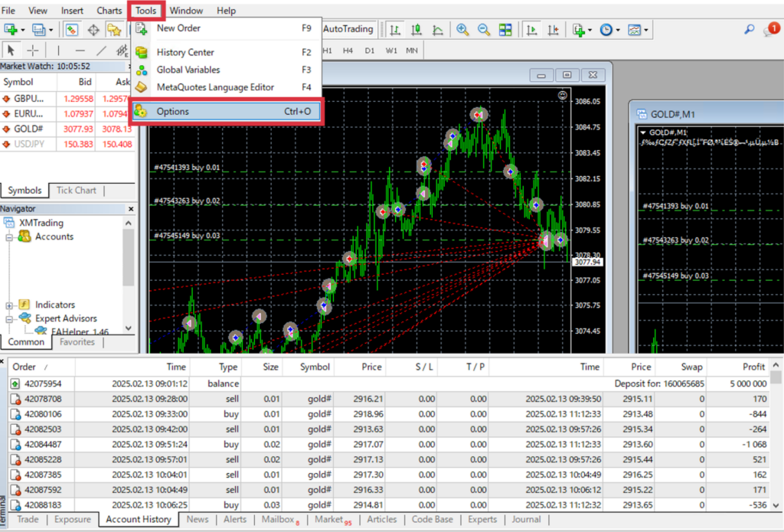Toggle the Navigator folder-star icon
Screen dimensions: 784x532
115,30
